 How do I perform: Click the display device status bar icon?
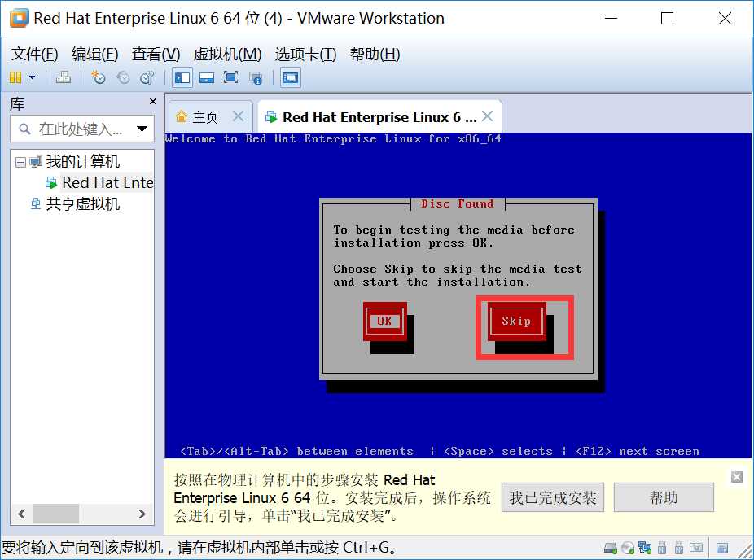click(x=696, y=548)
